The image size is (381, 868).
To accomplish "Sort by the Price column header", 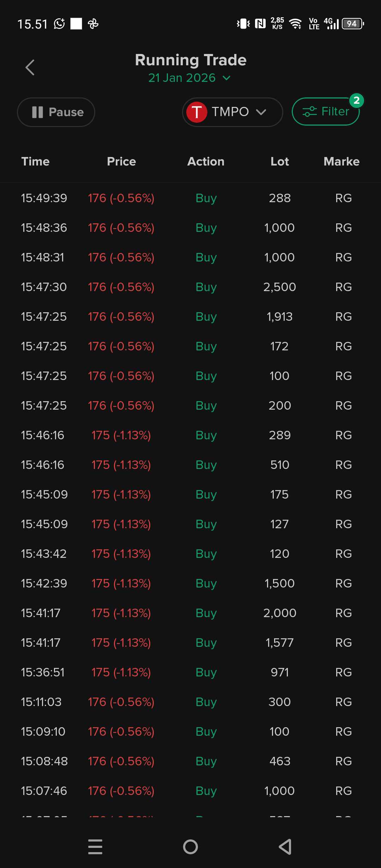I will pyautogui.click(x=121, y=161).
